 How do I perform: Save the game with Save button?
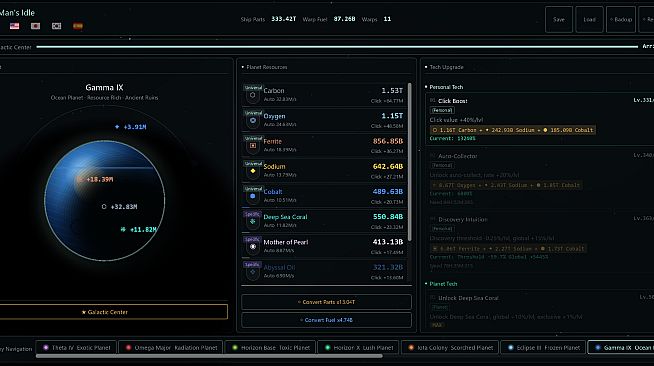559,19
